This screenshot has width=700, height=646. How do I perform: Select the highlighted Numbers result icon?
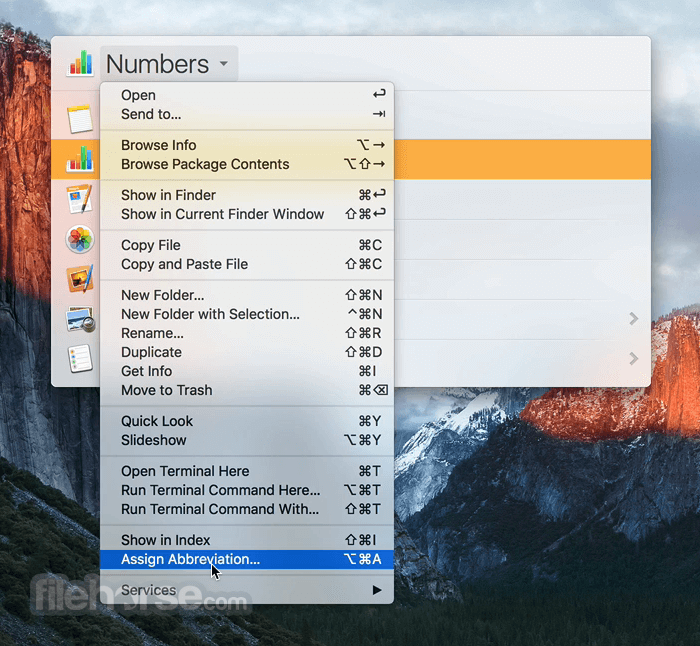[x=80, y=159]
